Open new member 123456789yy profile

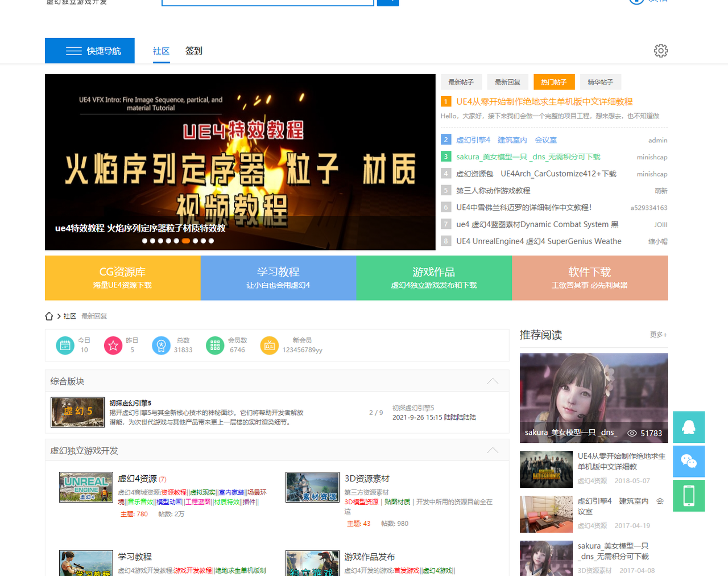(302, 350)
